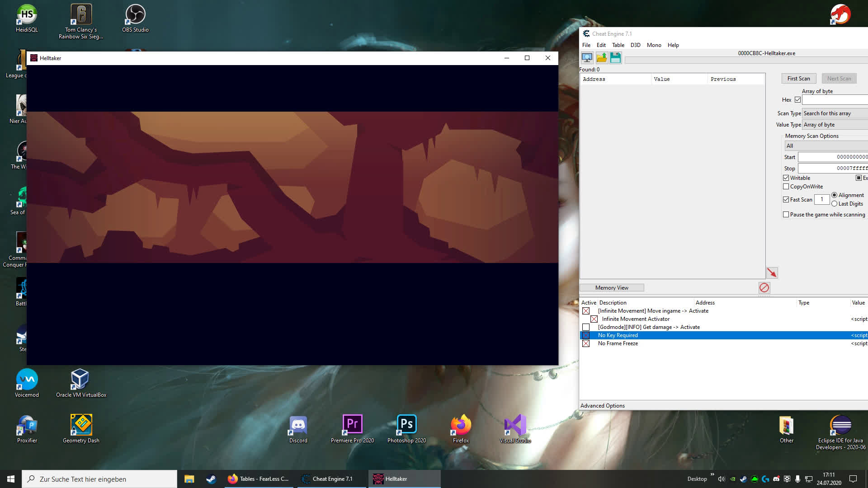Open HeidiSQL desktop shortcut
Image resolution: width=868 pixels, height=488 pixels.
pos(27,19)
